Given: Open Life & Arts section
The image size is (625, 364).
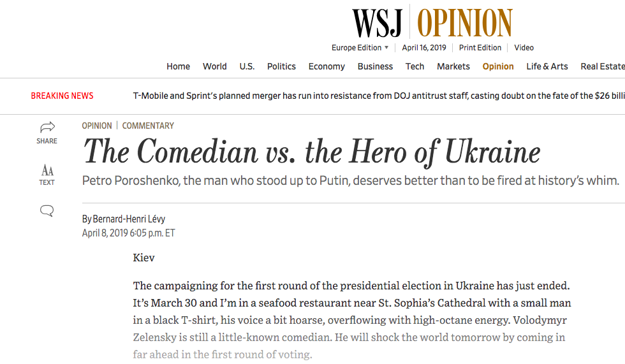Looking at the screenshot, I should 547,66.
